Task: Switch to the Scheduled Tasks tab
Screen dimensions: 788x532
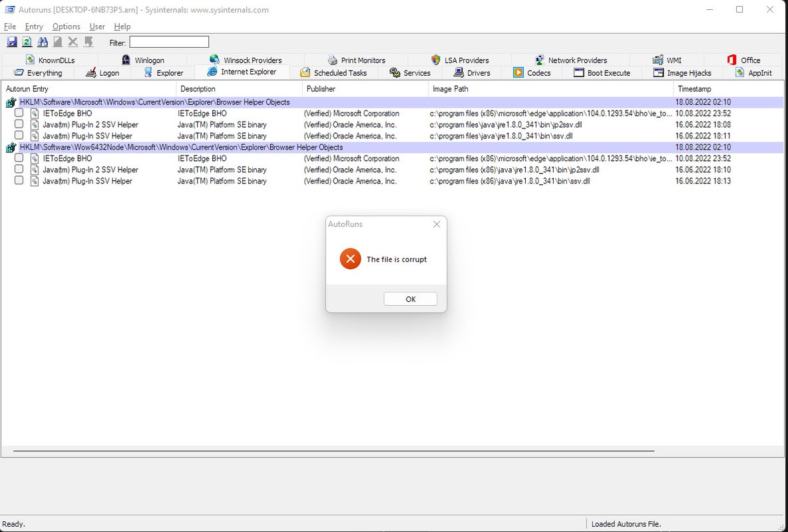Action: point(333,73)
